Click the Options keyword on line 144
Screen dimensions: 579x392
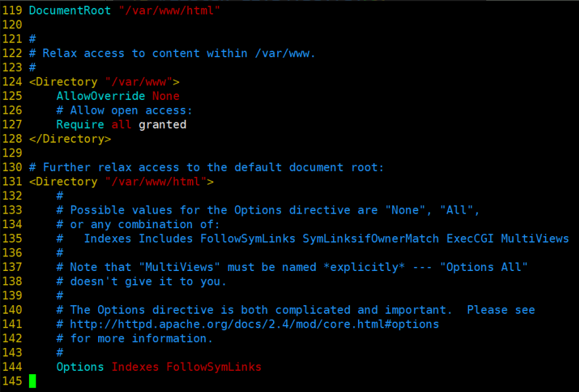[80, 367]
